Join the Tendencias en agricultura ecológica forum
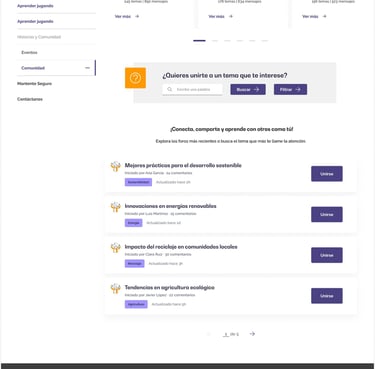 [327, 296]
